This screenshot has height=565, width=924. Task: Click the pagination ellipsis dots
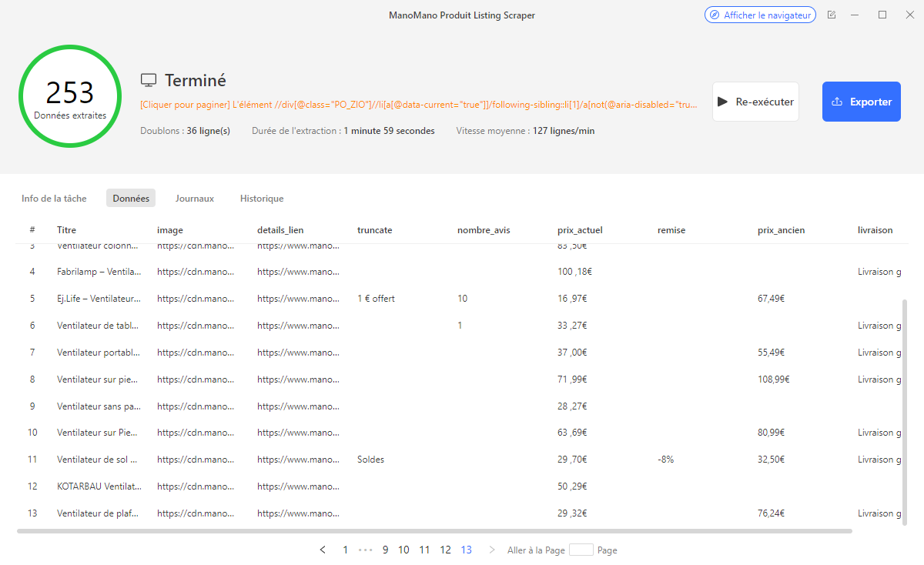click(366, 550)
